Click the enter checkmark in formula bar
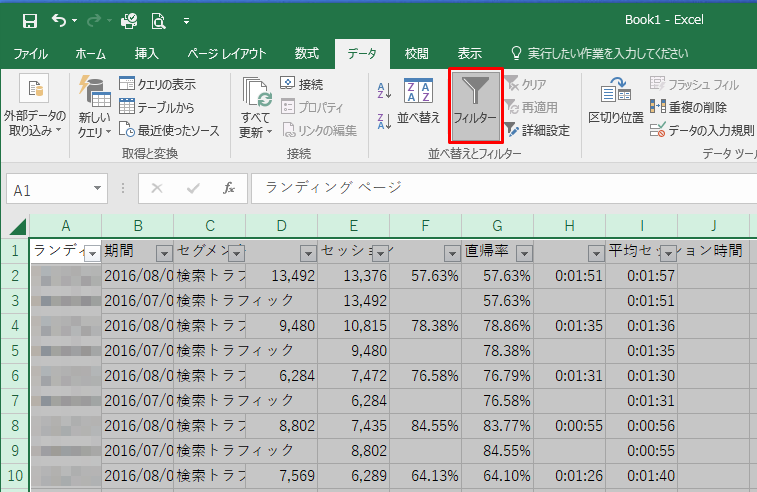 tap(193, 188)
